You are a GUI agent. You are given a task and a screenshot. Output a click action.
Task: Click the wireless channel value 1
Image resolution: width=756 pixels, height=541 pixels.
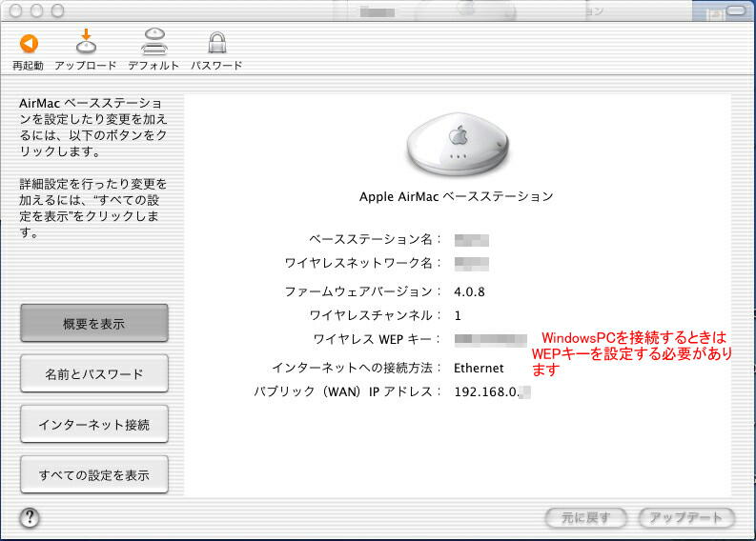pyautogui.click(x=458, y=316)
